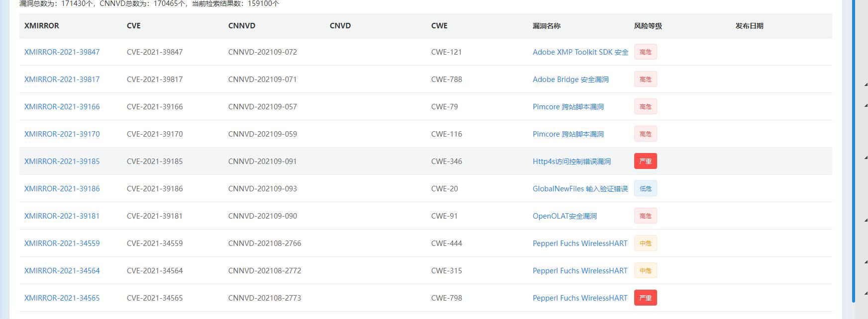This screenshot has height=319, width=868.
Task: Click the CNNVD column header
Action: point(242,26)
